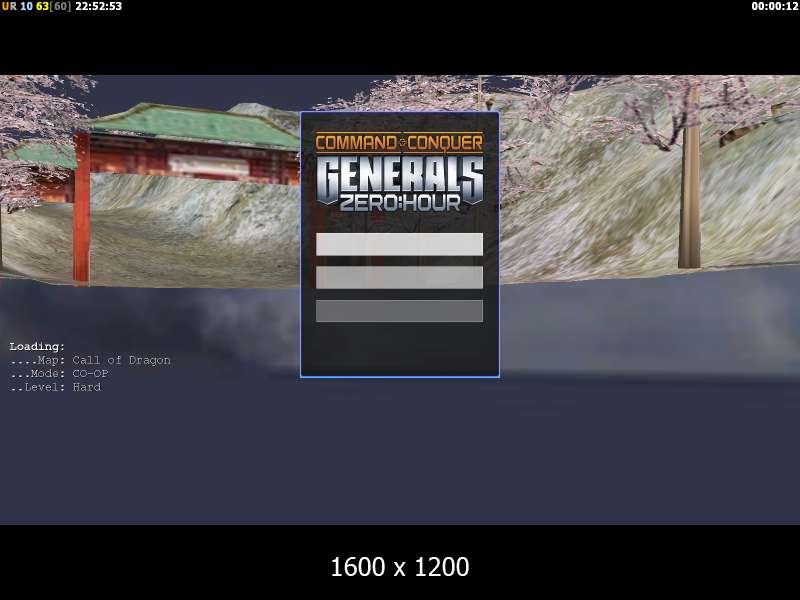800x600 pixels.
Task: Click the "Mode: CO-OP" line
Action: [59, 373]
